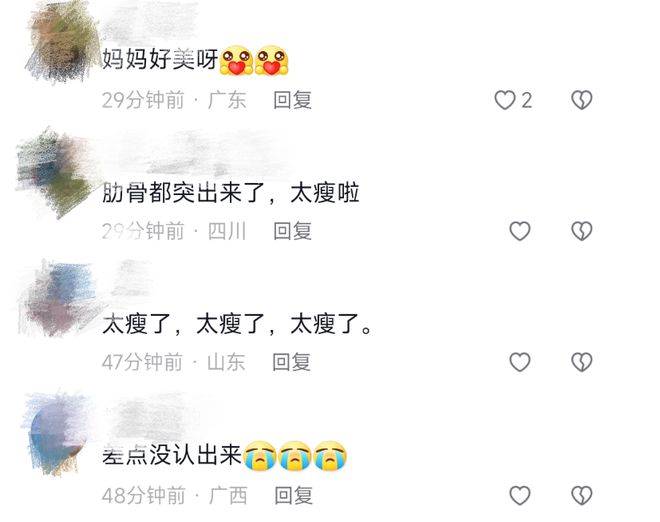Like the '太瘦了，太瘦了' comment from 山东
Image resolution: width=660 pixels, height=522 pixels.
click(x=520, y=362)
